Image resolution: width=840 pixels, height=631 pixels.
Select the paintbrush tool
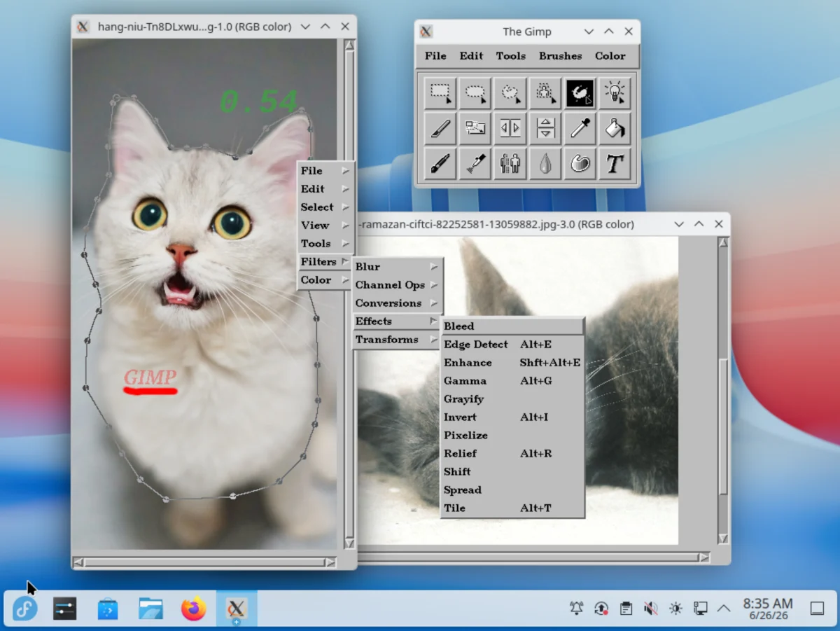[440, 163]
